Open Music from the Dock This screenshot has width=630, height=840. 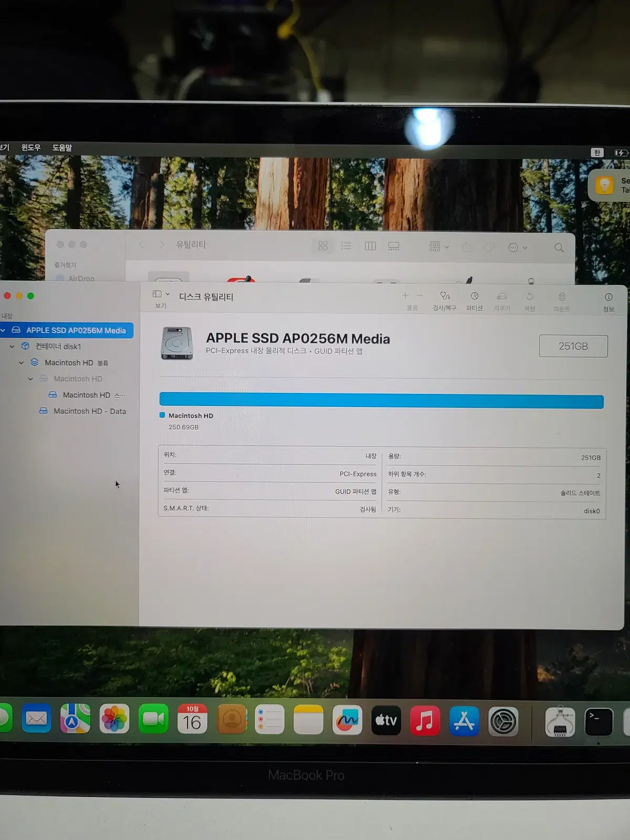point(425,721)
